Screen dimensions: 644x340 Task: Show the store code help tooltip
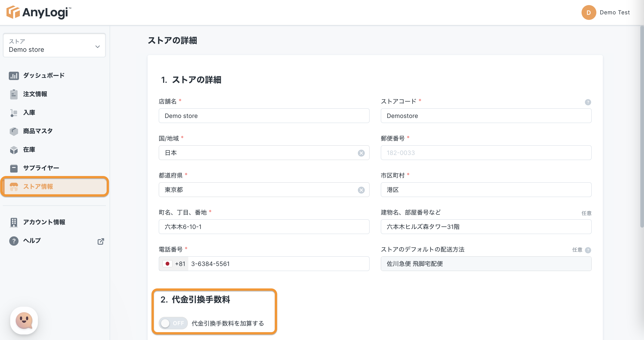(588, 102)
